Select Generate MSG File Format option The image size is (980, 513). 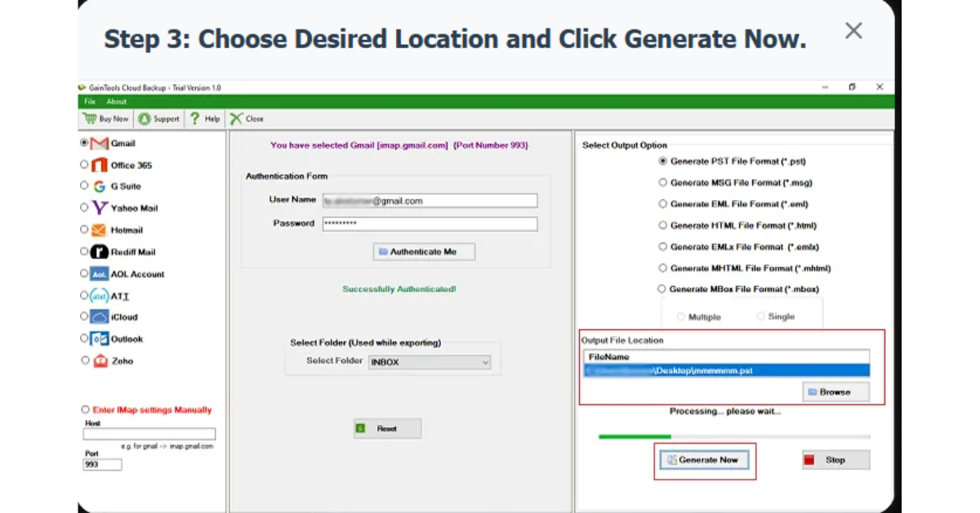663,182
